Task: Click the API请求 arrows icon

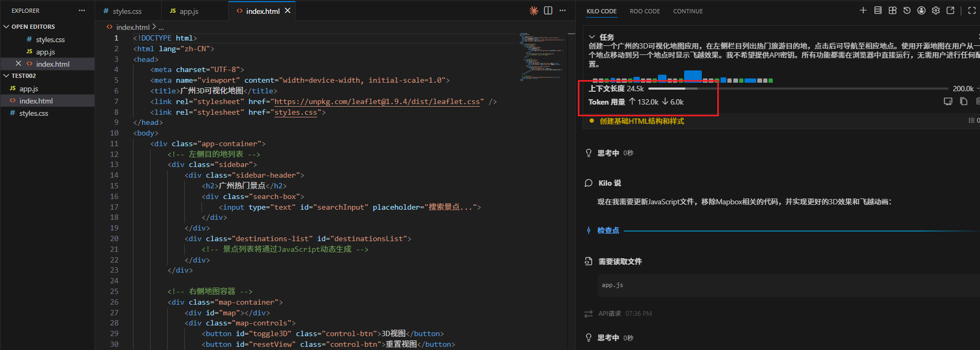Action: pyautogui.click(x=589, y=314)
